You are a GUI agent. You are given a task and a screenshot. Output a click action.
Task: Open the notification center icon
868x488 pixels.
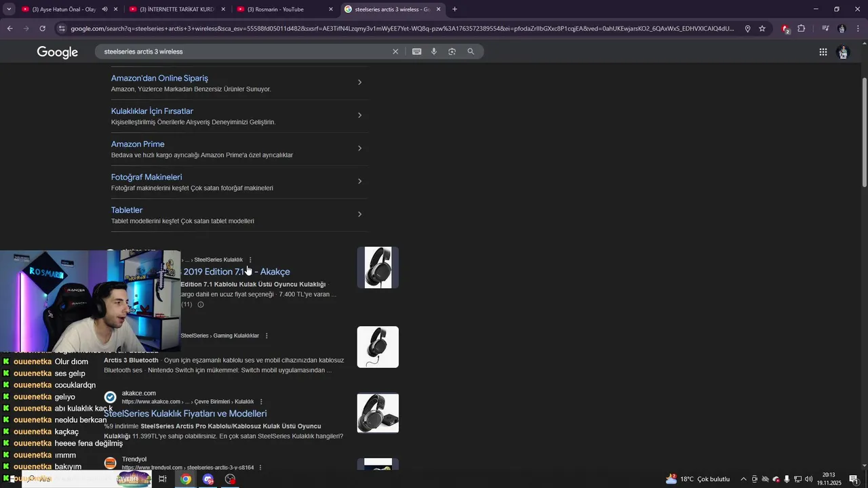tap(854, 479)
